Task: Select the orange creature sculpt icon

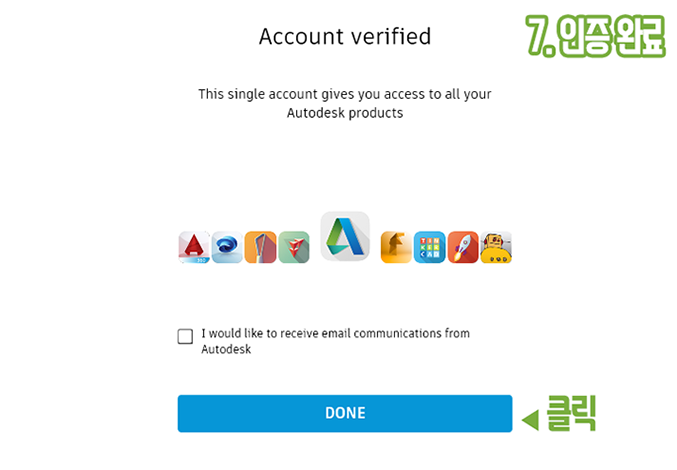Action: [396, 247]
